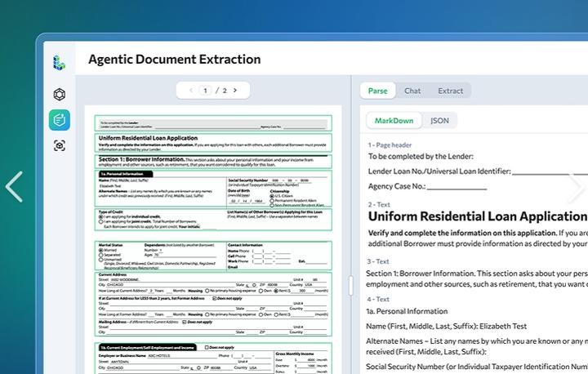Go to previous slide with left arrow

(14, 187)
